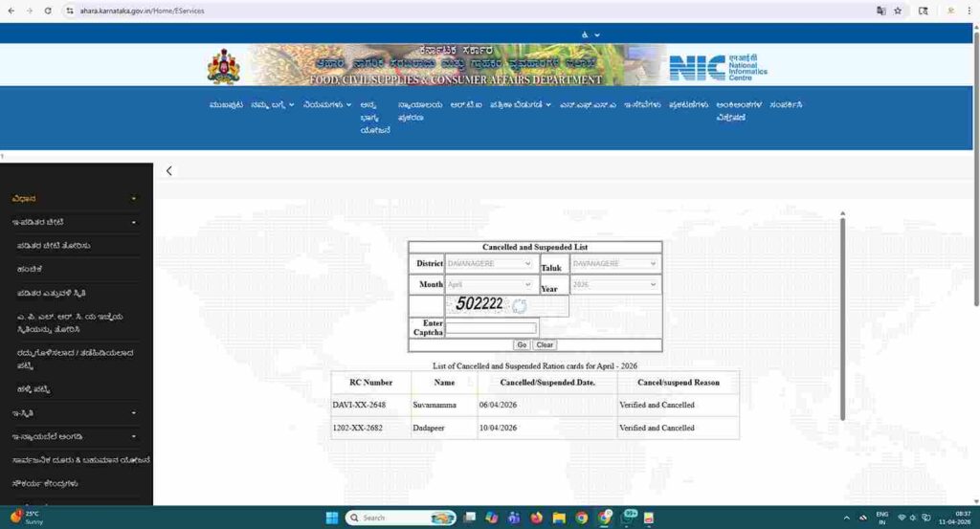This screenshot has height=529, width=980.
Task: Bookmark this page with star icon
Action: pyautogui.click(x=898, y=11)
